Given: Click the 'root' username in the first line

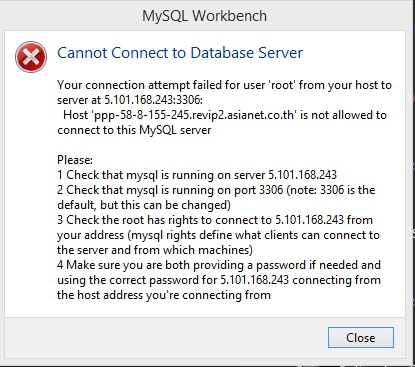Looking at the screenshot, I should coord(282,85).
